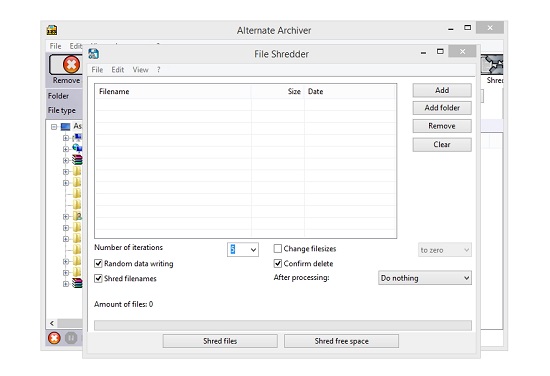Open View menu in File Shredder
The height and width of the screenshot is (376, 550).
[140, 70]
